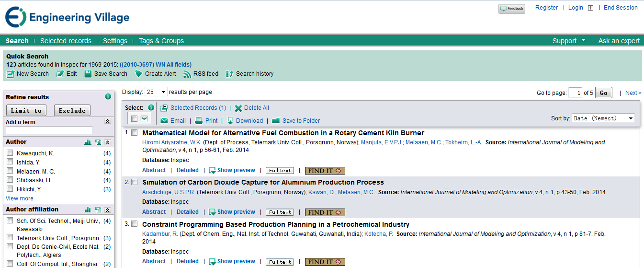Focus the Go to page number field

[575, 93]
